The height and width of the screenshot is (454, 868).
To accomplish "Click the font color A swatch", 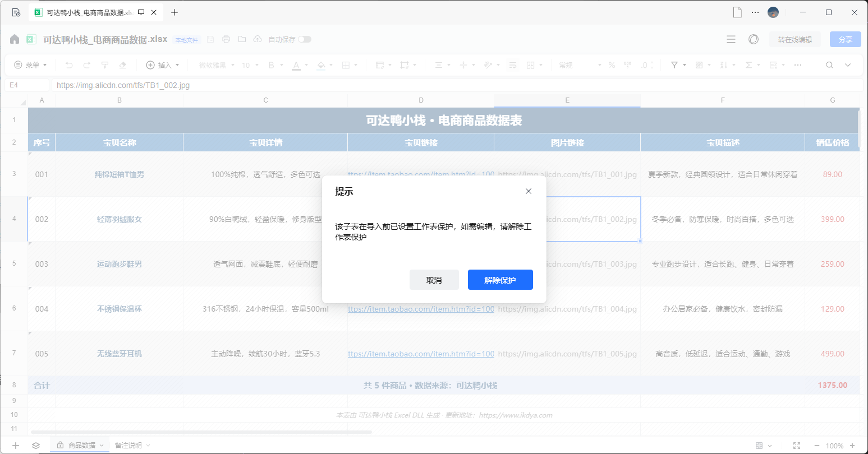I will [x=296, y=65].
